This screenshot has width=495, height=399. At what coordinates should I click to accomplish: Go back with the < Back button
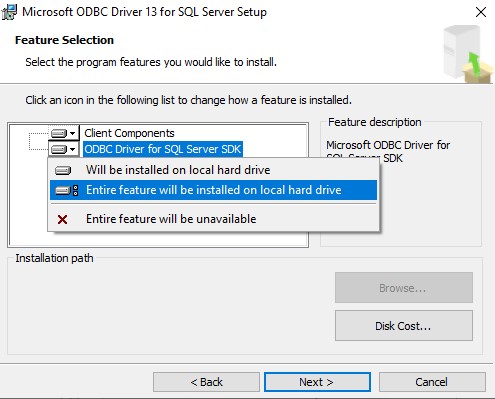206,382
